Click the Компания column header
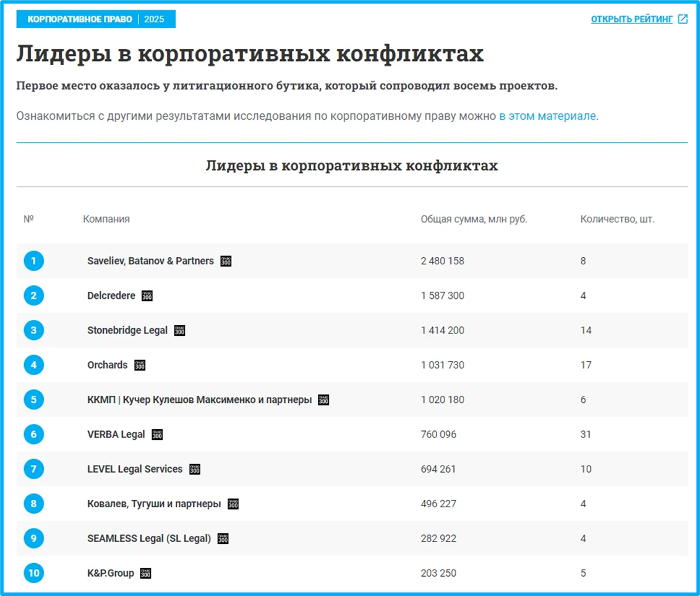The image size is (700, 596). tap(106, 219)
